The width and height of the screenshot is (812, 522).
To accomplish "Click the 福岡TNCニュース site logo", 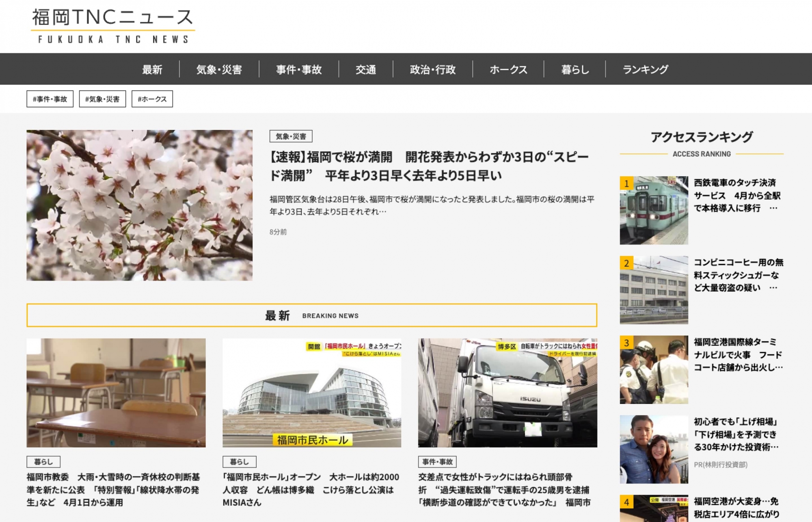I will (113, 26).
